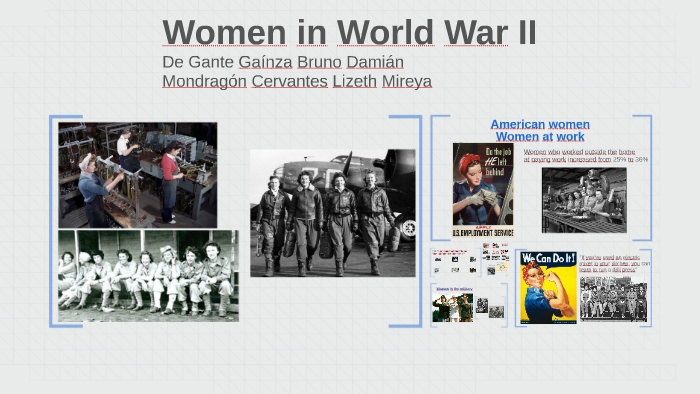Open the black-and-white assembly line photo
Screen dimensions: 700x394
pos(584,200)
